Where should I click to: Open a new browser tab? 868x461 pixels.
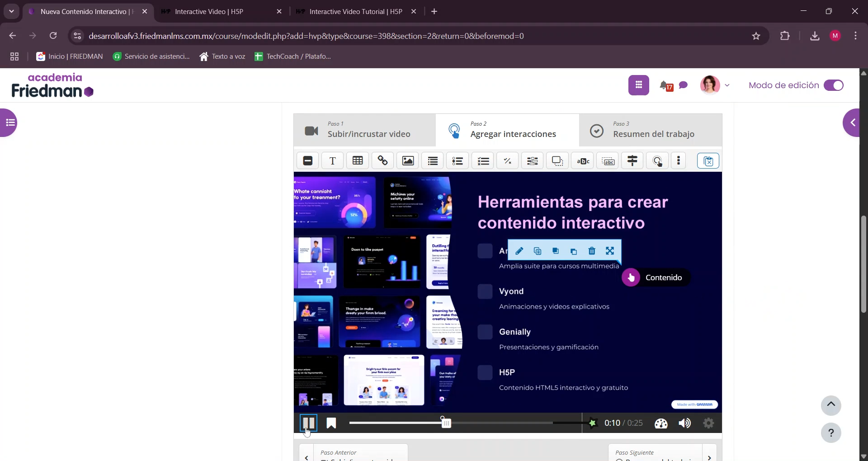434,12
